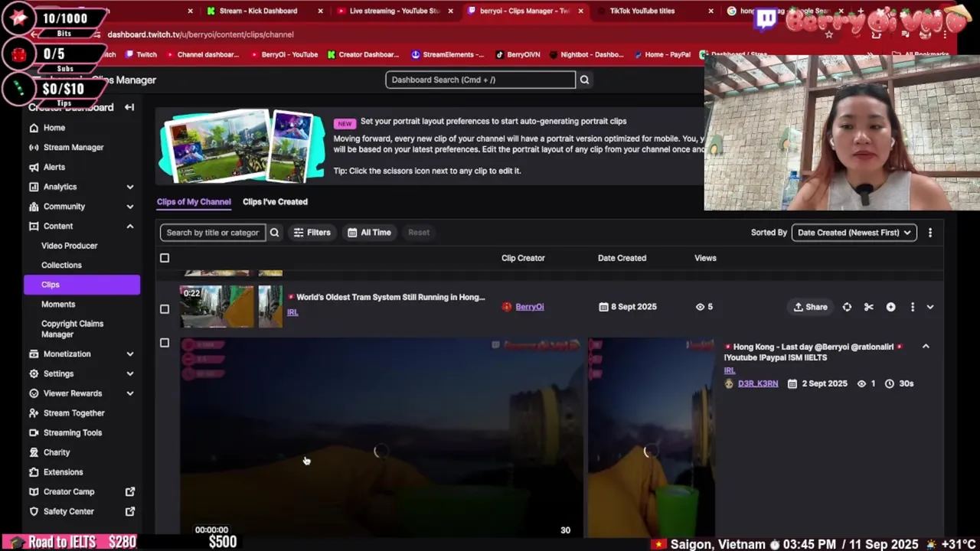980x551 pixels.
Task: Open Moments page
Action: [x=58, y=304]
